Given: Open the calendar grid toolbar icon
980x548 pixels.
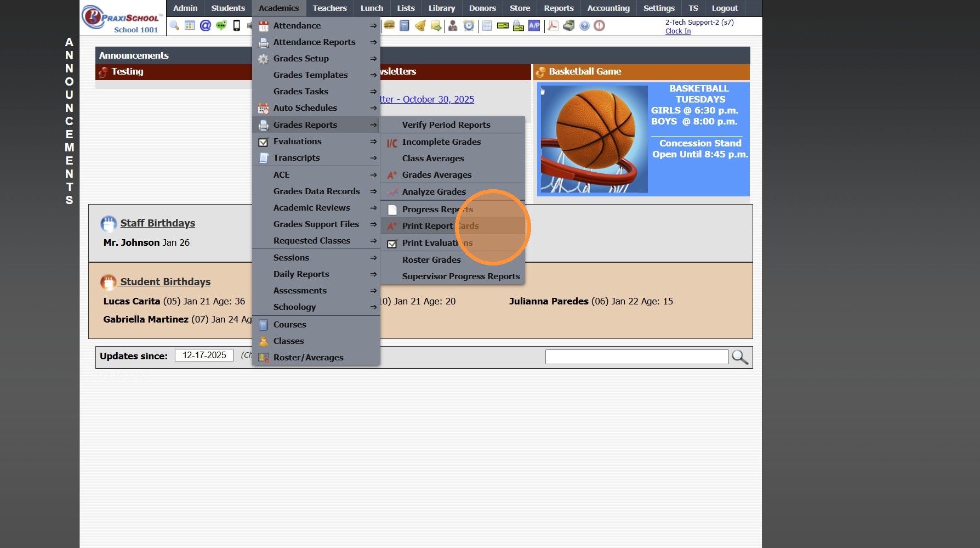Looking at the screenshot, I should 190,26.
